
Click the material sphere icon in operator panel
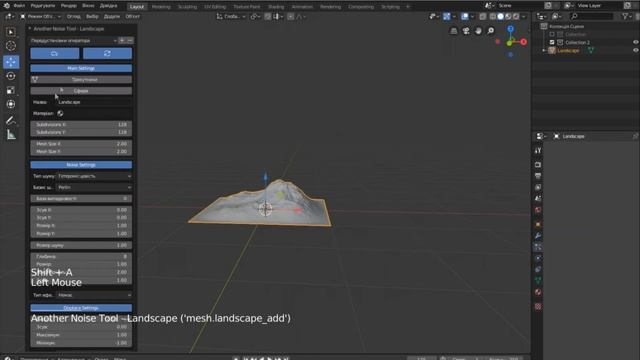tap(60, 113)
